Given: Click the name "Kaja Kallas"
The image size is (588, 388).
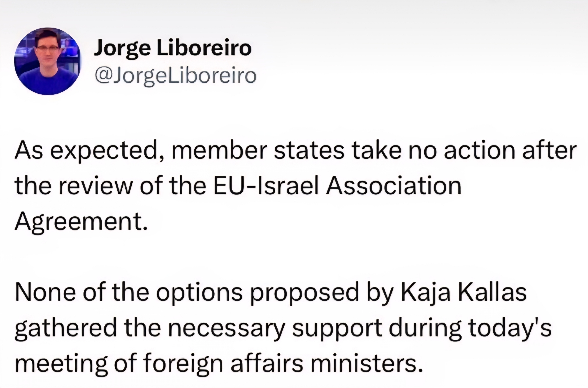Looking at the screenshot, I should tap(463, 292).
